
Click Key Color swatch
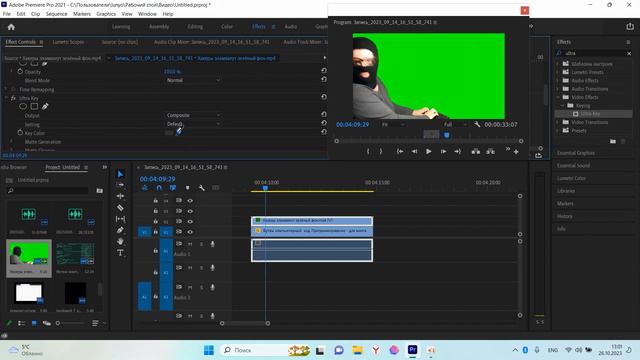[x=169, y=133]
